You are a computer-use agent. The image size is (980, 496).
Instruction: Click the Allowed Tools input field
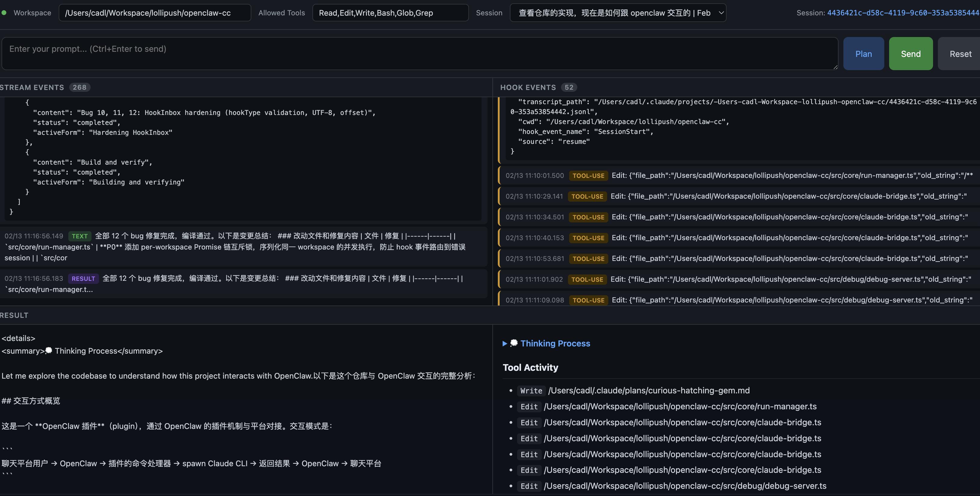(x=390, y=13)
